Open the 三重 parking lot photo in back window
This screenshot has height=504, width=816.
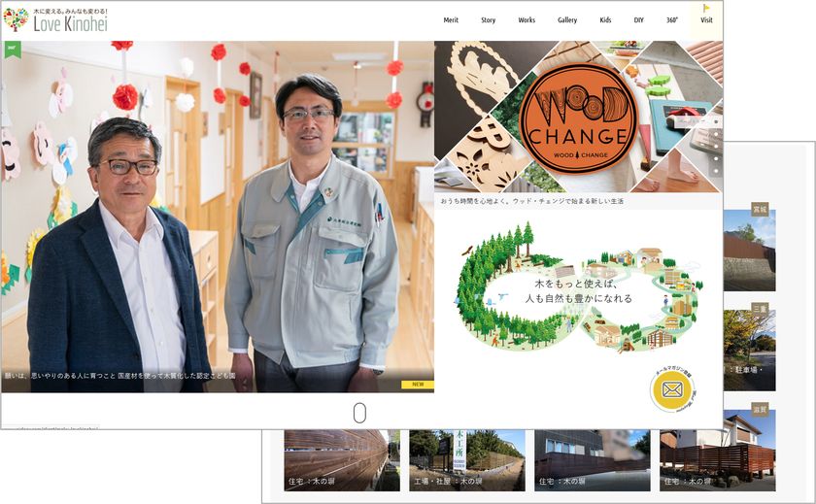(x=749, y=350)
